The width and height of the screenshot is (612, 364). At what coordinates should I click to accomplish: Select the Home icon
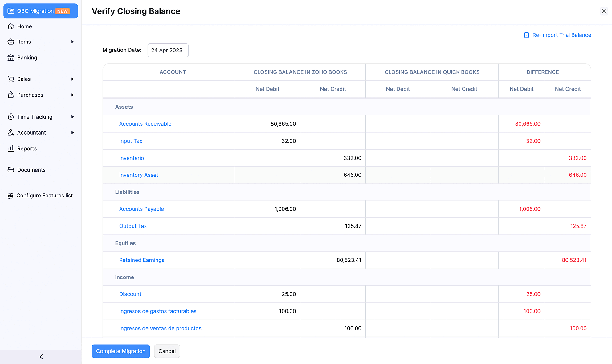tap(11, 26)
